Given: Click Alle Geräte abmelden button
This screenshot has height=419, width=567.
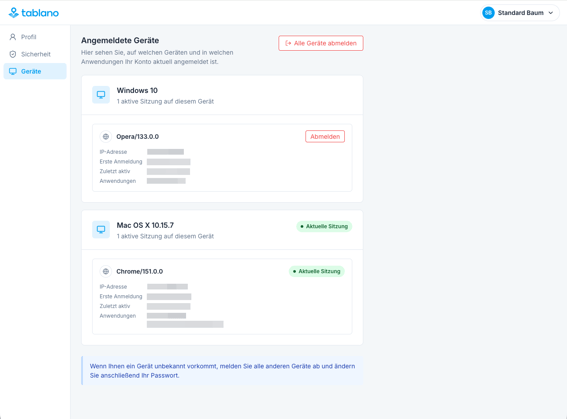Looking at the screenshot, I should [x=321, y=43].
